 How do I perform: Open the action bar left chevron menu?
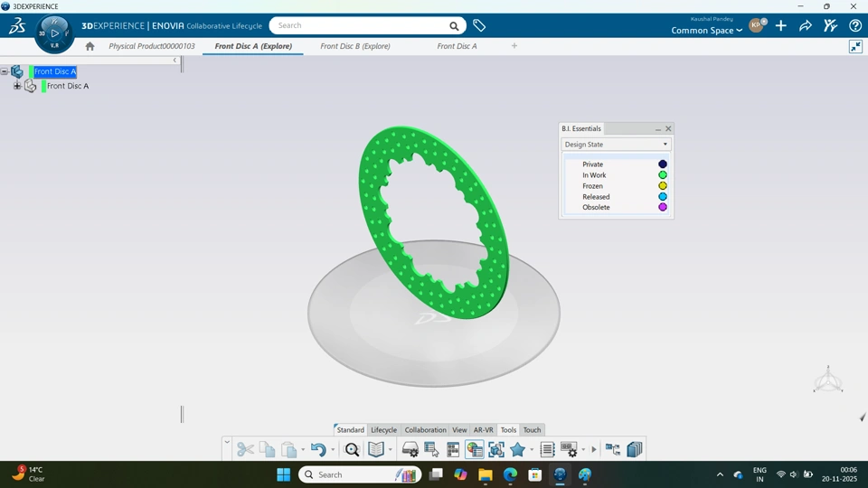(x=226, y=442)
